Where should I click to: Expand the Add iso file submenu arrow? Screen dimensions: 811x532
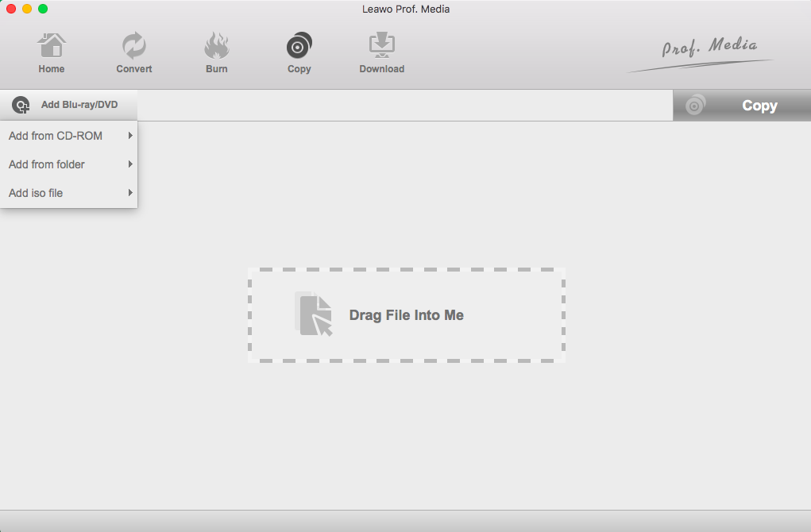130,192
